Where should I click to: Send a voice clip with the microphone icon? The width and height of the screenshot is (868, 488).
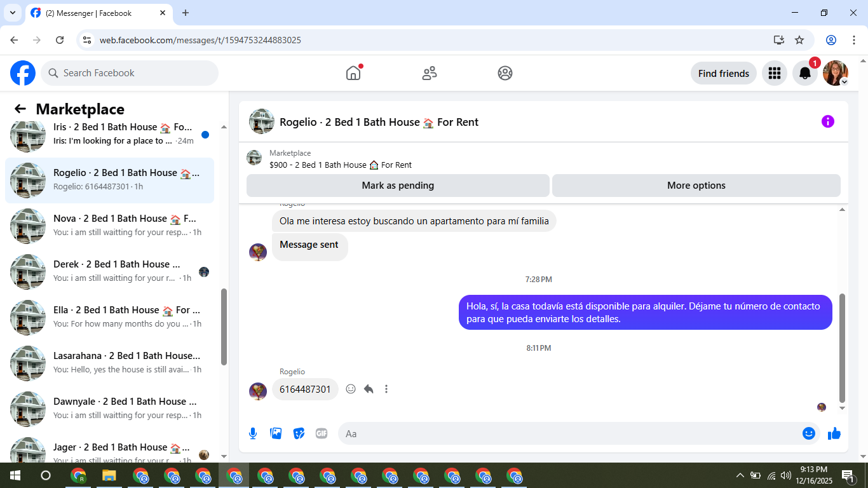click(x=253, y=433)
